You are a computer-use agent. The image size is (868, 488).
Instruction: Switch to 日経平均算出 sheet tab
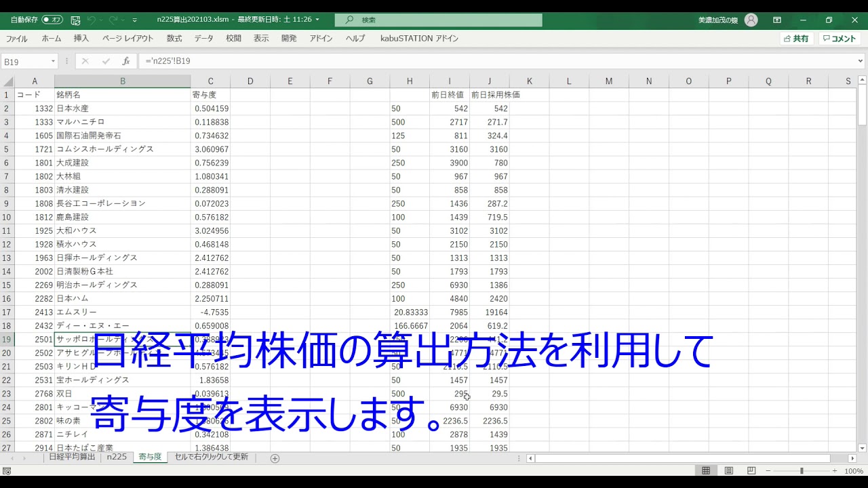72,457
